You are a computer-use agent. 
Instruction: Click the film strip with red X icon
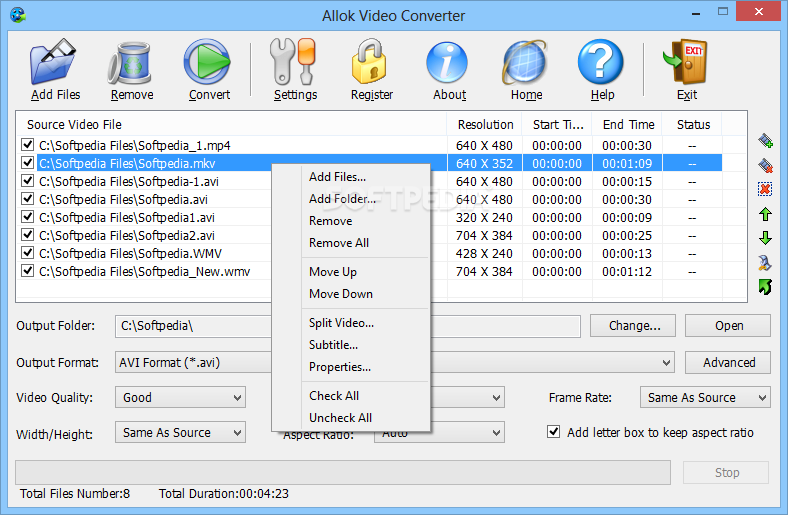pos(765,165)
